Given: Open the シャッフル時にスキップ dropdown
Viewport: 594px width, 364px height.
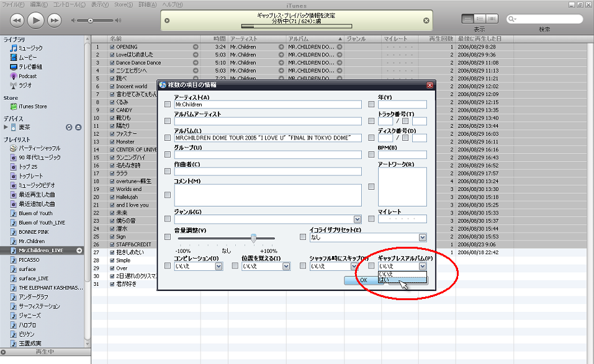Looking at the screenshot, I should (354, 267).
